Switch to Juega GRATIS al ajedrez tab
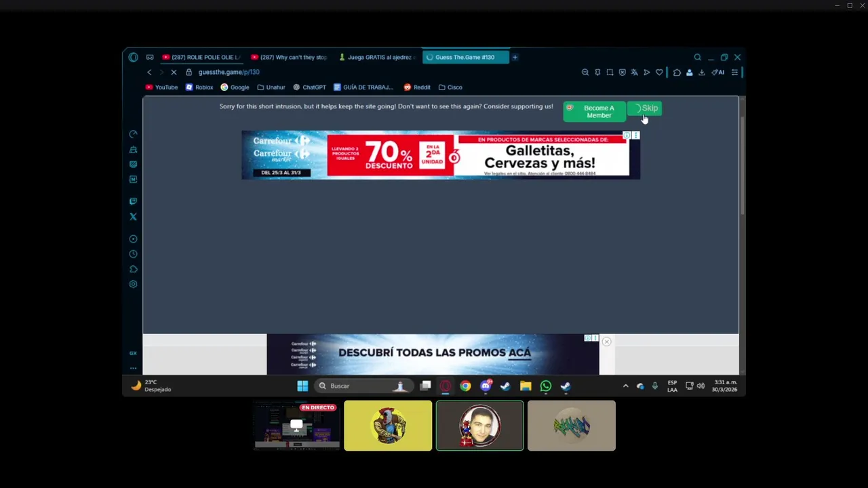The image size is (868, 488). click(x=377, y=58)
